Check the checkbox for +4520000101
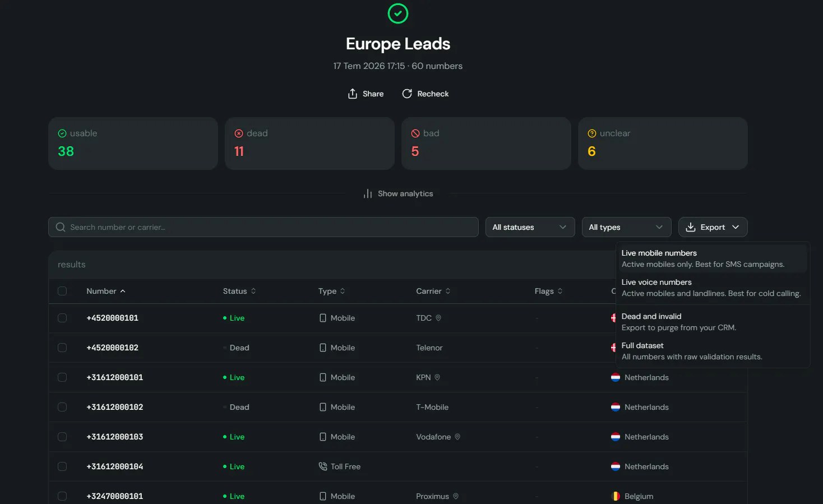This screenshot has height=504, width=823. (x=62, y=318)
